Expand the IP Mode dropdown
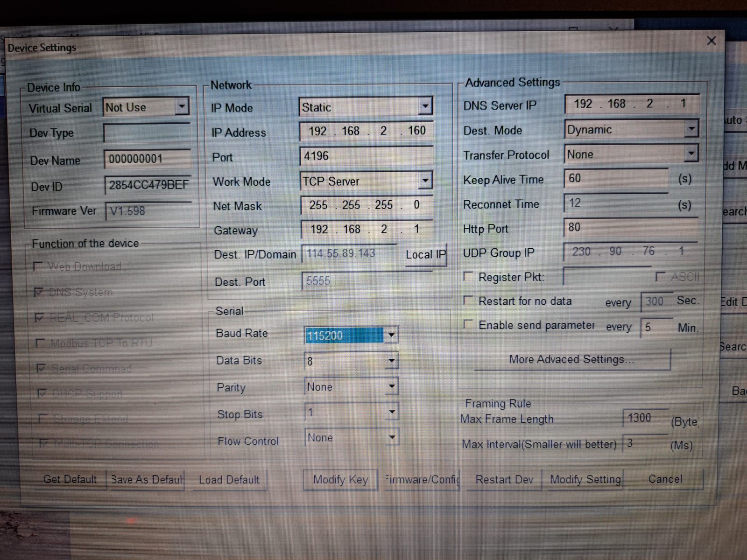 [424, 106]
